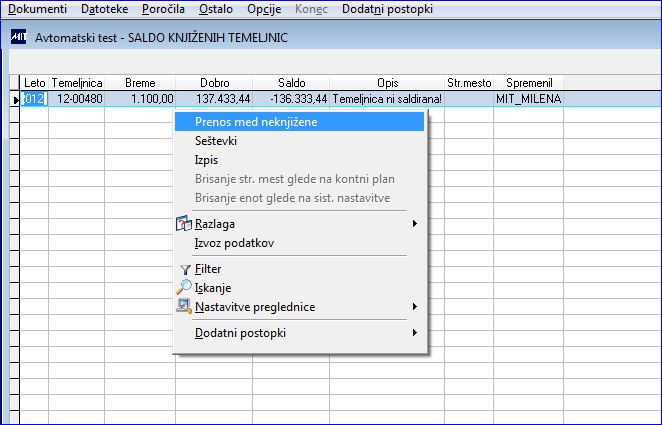Image resolution: width=662 pixels, height=425 pixels.
Task: Expand the Nastavitve preglednice submenu arrow
Action: (415, 306)
